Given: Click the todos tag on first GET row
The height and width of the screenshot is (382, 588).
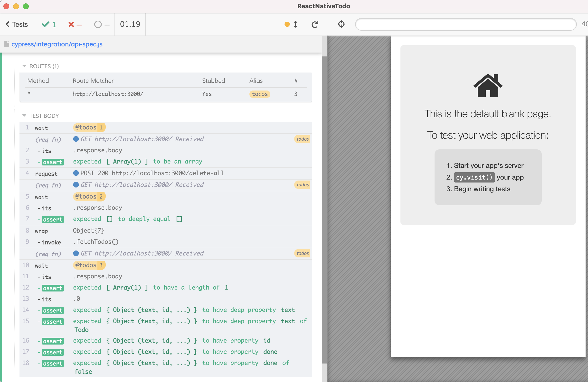Looking at the screenshot, I should [302, 139].
